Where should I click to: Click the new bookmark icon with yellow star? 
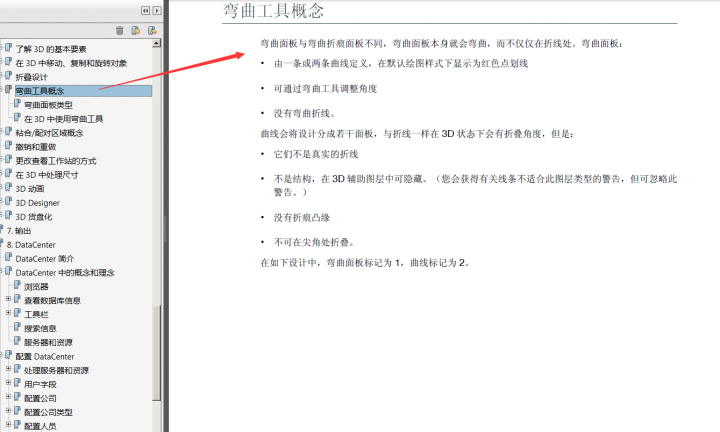click(135, 30)
